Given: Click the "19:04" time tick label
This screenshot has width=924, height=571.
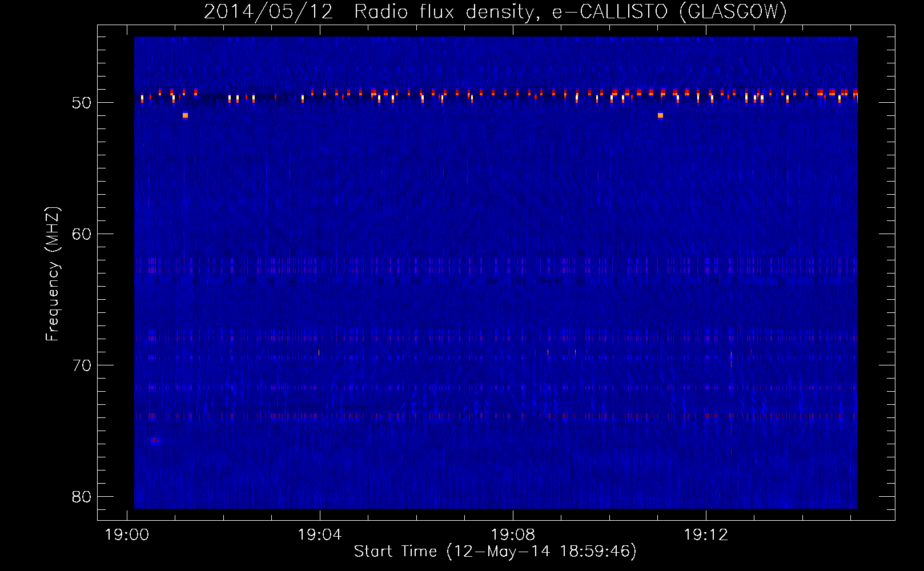Looking at the screenshot, I should click(320, 535).
